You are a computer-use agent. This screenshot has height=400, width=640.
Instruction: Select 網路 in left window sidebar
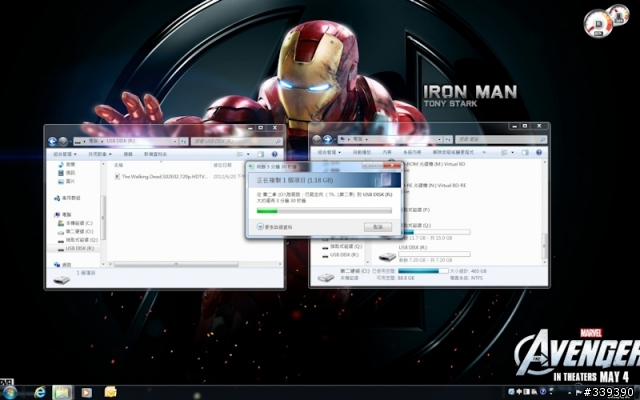62,265
